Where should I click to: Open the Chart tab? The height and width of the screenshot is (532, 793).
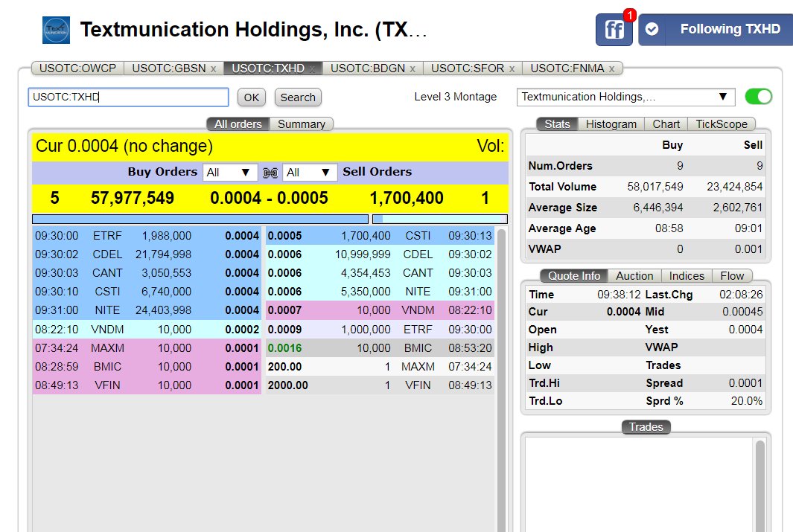[666, 124]
